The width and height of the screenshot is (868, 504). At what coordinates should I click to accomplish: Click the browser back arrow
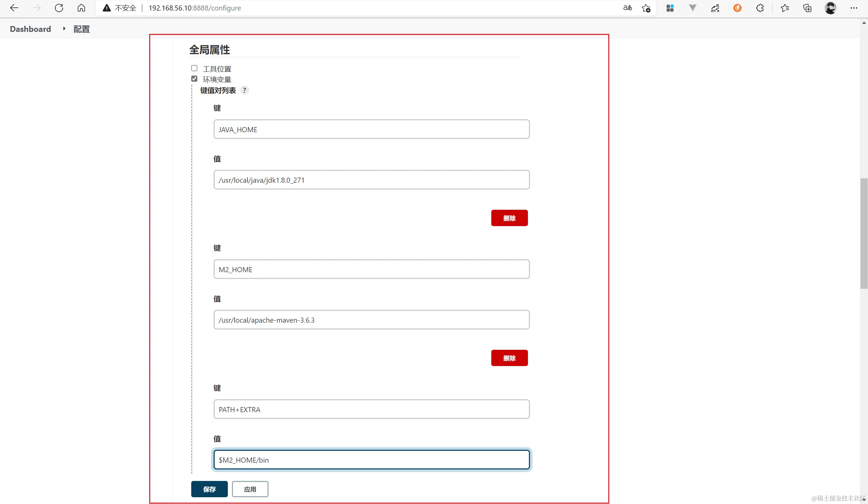point(14,8)
